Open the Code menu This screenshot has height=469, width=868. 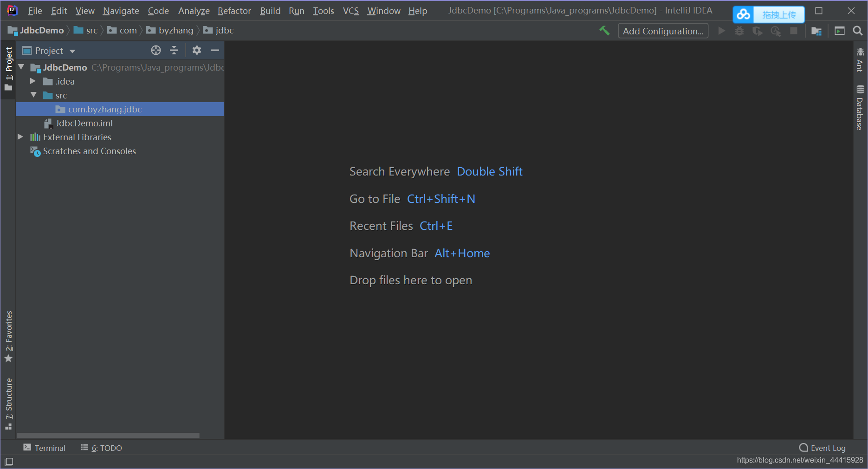coord(158,11)
